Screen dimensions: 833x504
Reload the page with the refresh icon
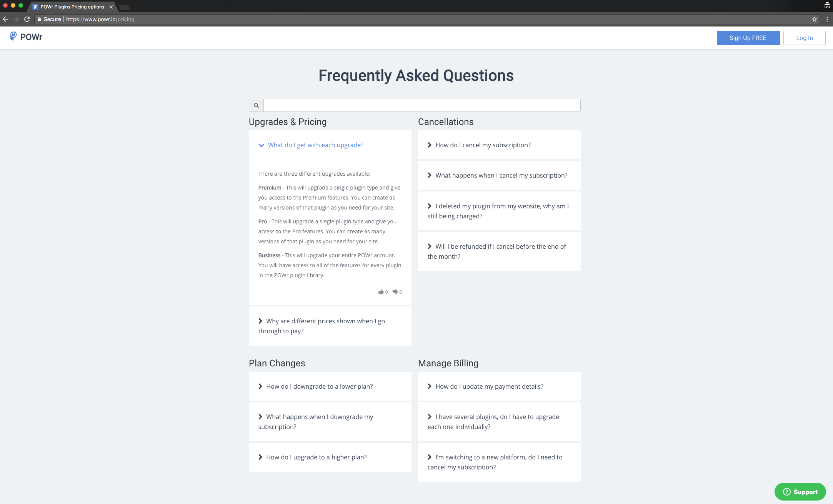pyautogui.click(x=27, y=19)
